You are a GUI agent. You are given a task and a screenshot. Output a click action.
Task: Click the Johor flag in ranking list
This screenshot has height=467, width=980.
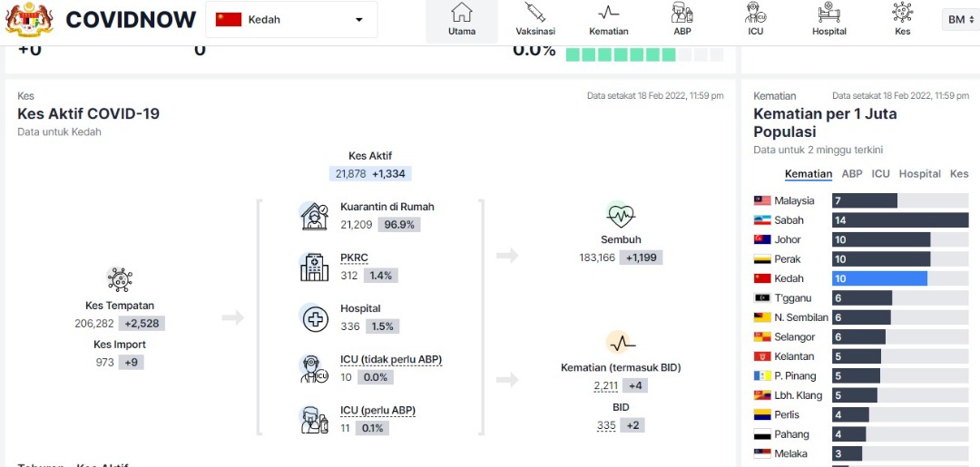762,239
